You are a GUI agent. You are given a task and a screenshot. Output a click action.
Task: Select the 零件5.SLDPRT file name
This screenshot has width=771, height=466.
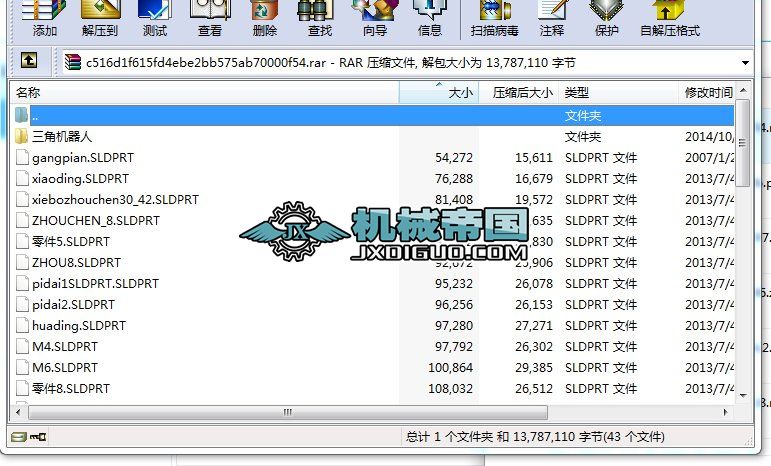(71, 241)
